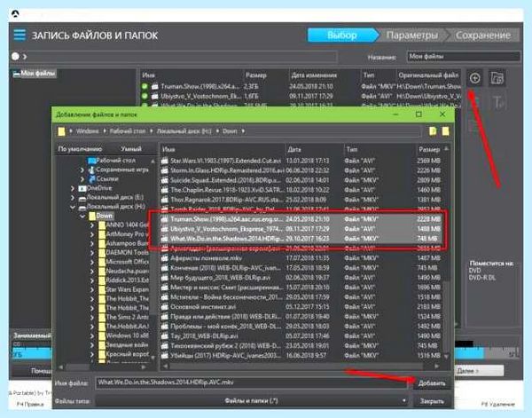The height and width of the screenshot is (418, 532).
Task: Click the Закрыть button
Action: (432, 401)
